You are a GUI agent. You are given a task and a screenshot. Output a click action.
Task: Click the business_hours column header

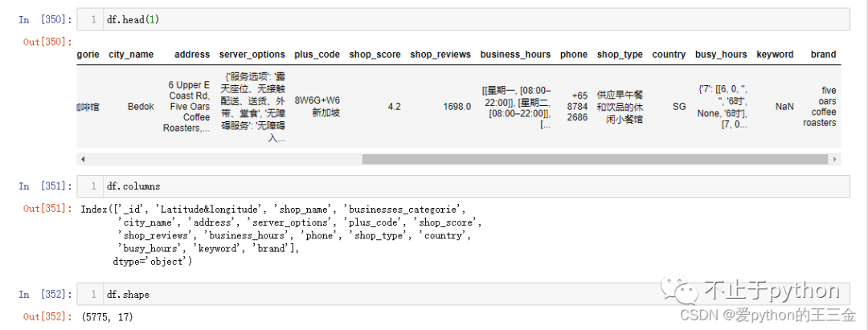[515, 55]
